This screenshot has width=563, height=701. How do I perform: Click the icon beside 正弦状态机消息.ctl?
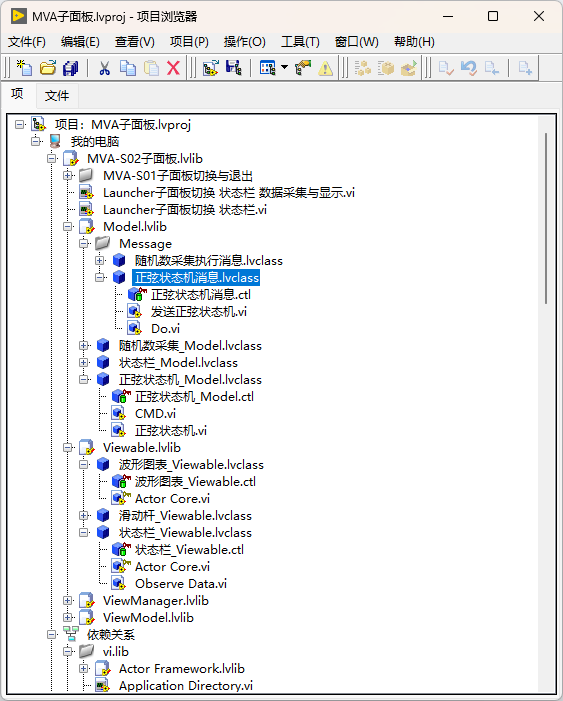click(x=136, y=294)
